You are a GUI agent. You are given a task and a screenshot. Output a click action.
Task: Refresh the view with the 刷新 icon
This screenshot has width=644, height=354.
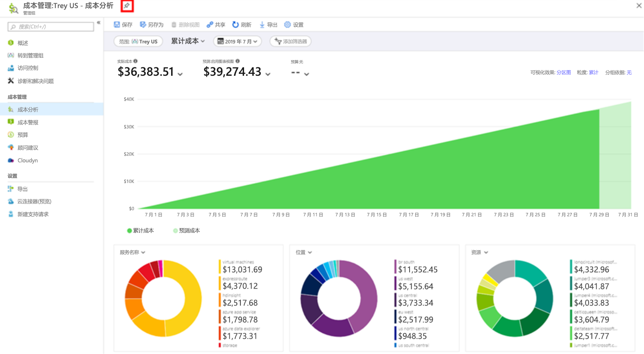[236, 24]
